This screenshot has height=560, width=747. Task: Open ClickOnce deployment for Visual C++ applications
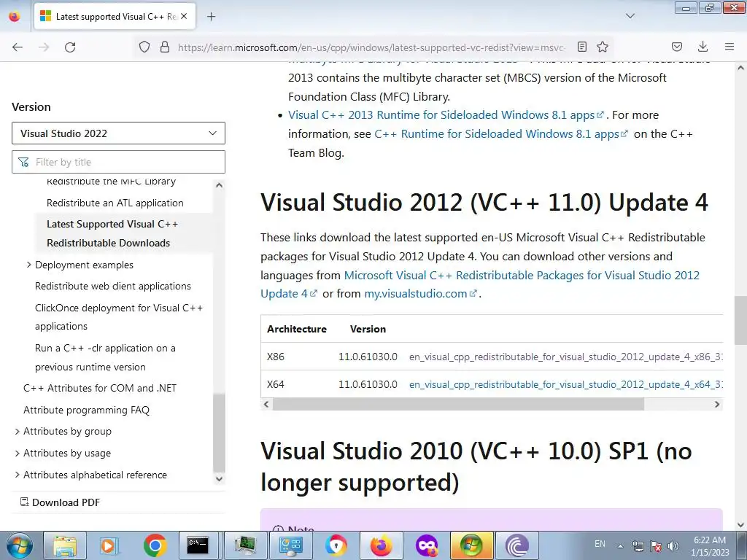119,317
